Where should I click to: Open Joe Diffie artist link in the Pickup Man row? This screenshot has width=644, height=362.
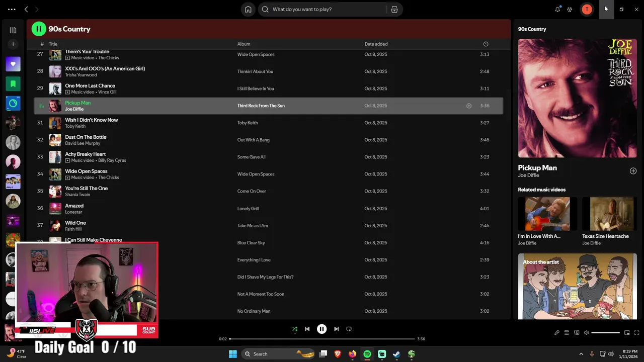click(74, 109)
